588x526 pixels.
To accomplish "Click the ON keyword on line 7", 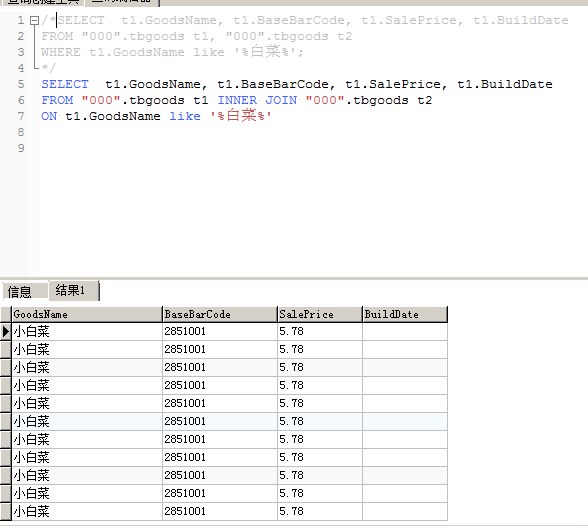I will click(49, 116).
